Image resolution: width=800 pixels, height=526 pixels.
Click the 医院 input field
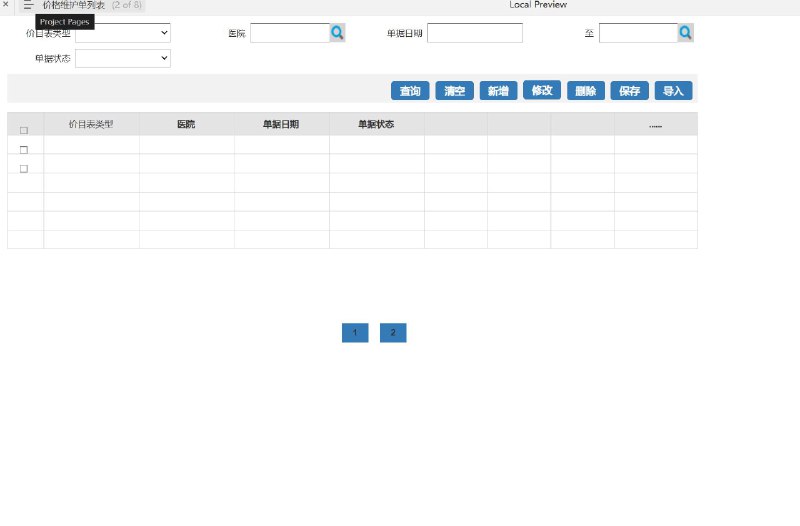pyautogui.click(x=290, y=33)
